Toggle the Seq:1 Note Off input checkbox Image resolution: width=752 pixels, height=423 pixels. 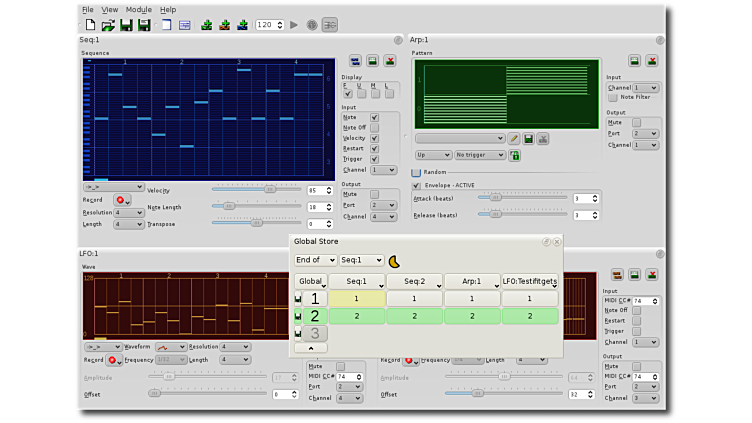pyautogui.click(x=375, y=127)
